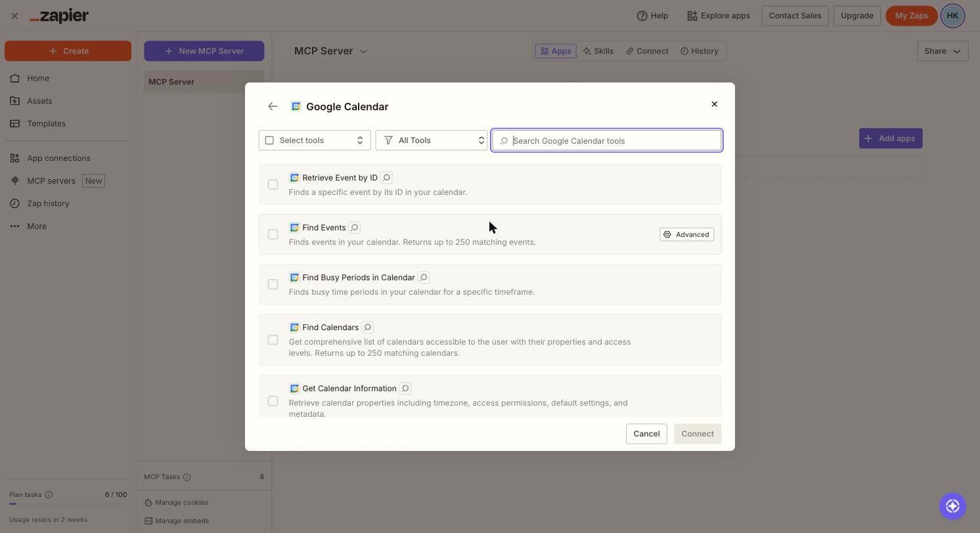The image size is (980, 533).
Task: Click magnifier icon beside Get Calendar Information
Action: tap(405, 389)
